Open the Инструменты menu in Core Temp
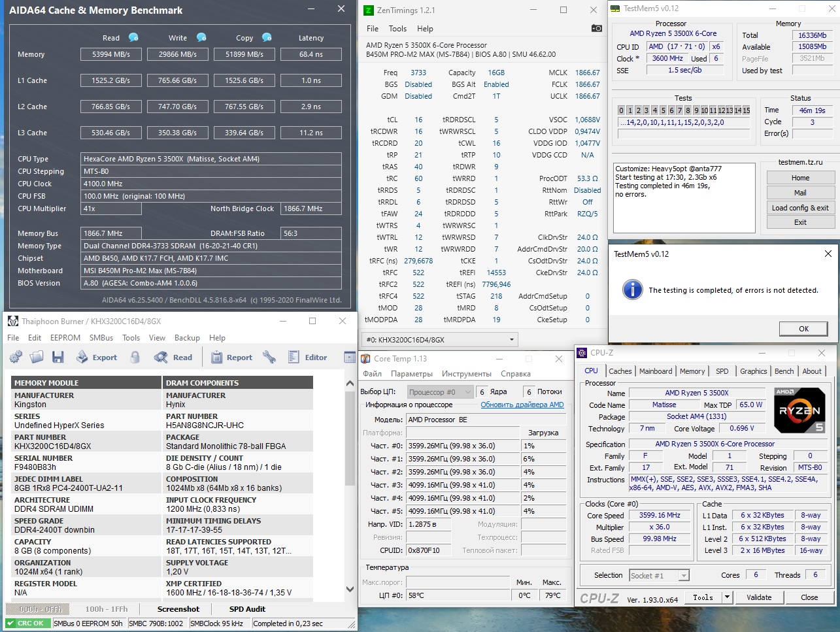This screenshot has width=840, height=632. point(467,374)
